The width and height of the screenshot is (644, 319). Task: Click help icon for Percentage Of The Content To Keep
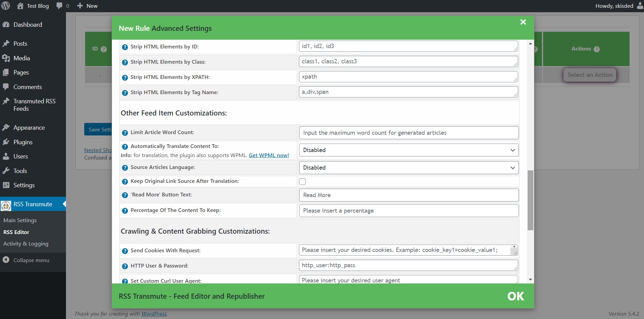click(x=125, y=211)
